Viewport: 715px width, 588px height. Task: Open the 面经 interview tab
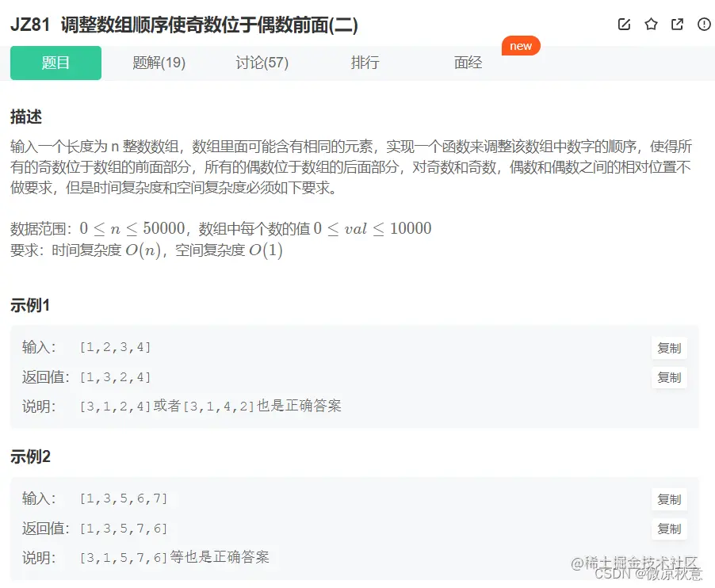(468, 62)
